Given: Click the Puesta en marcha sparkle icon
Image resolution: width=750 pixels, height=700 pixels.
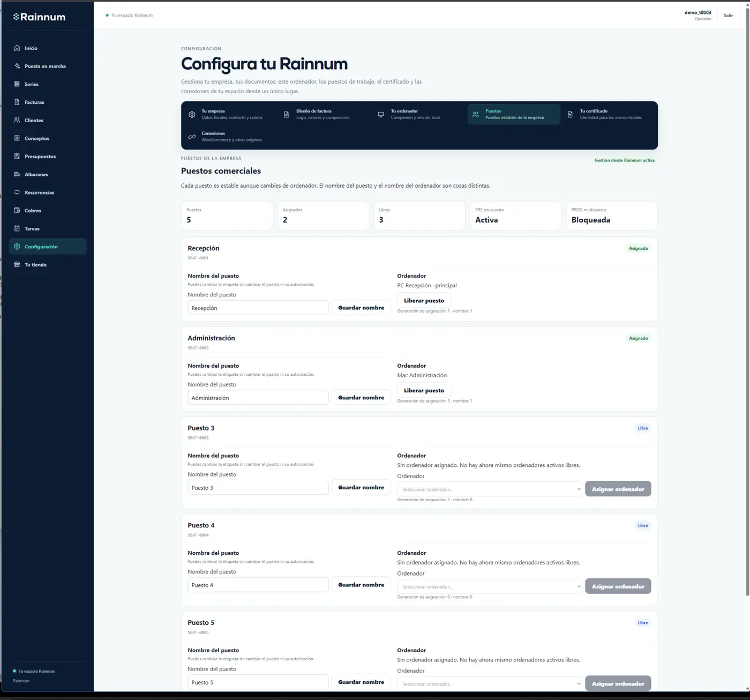Looking at the screenshot, I should click(17, 66).
